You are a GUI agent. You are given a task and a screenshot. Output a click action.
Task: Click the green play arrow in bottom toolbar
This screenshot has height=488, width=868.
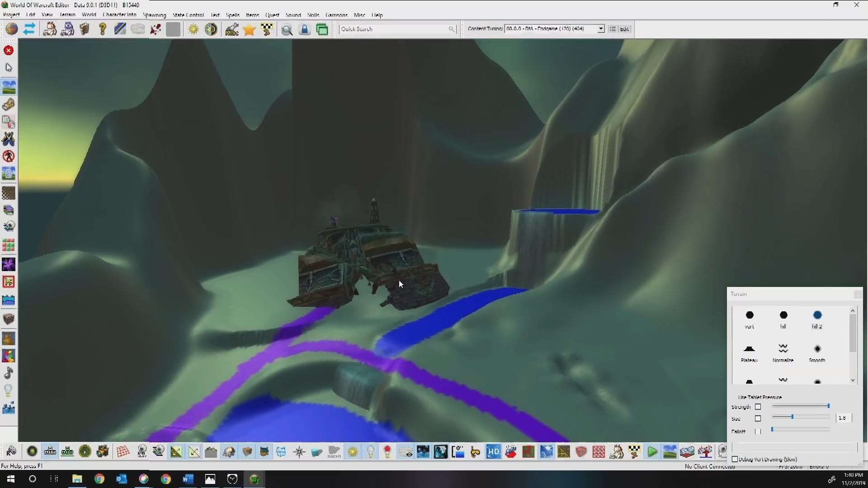click(652, 451)
